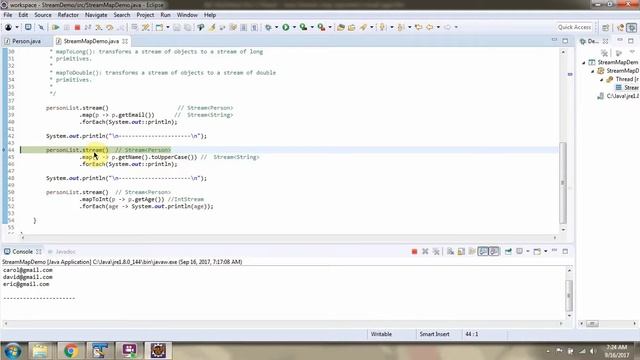This screenshot has height=360, width=640.
Task: Open File Explorer from the taskbar
Action: click(40, 351)
